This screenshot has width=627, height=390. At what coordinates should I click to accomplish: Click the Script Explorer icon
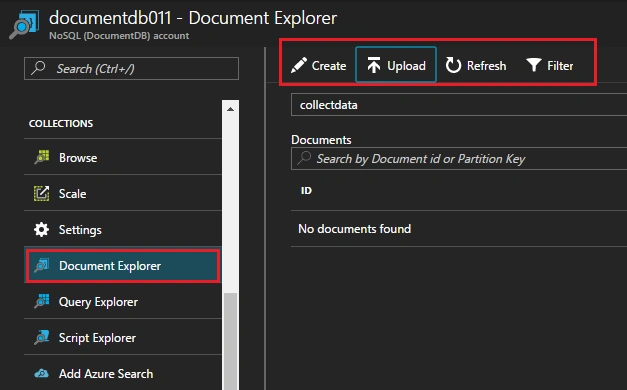(x=42, y=337)
